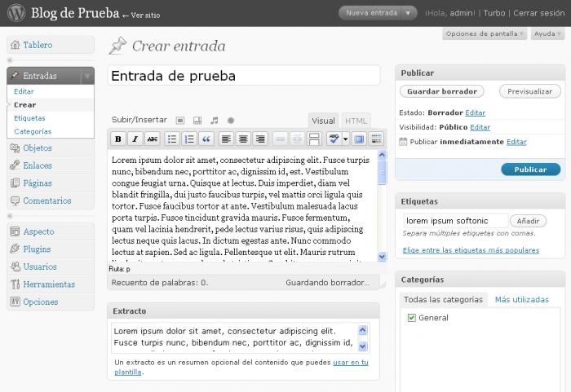
Task: Insert an unordered bullet list
Action: click(172, 139)
